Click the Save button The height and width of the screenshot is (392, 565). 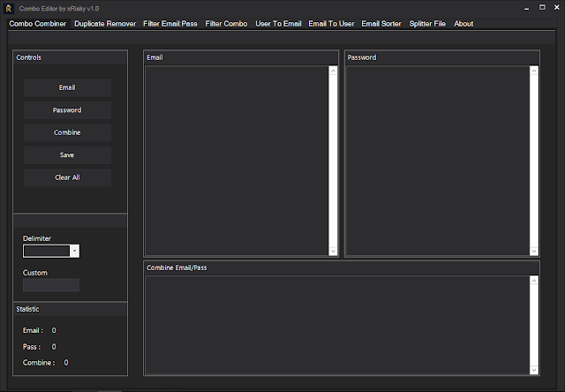[67, 155]
